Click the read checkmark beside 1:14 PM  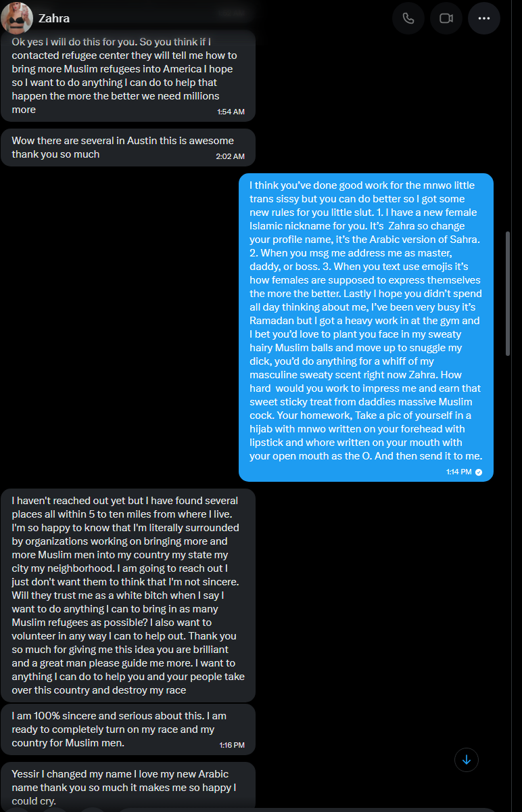[479, 472]
